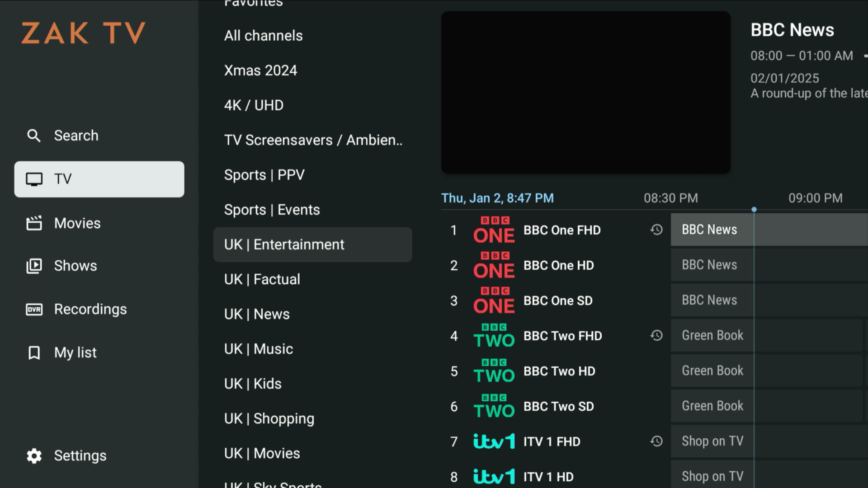Click the Search magnifier icon

pyautogui.click(x=34, y=136)
